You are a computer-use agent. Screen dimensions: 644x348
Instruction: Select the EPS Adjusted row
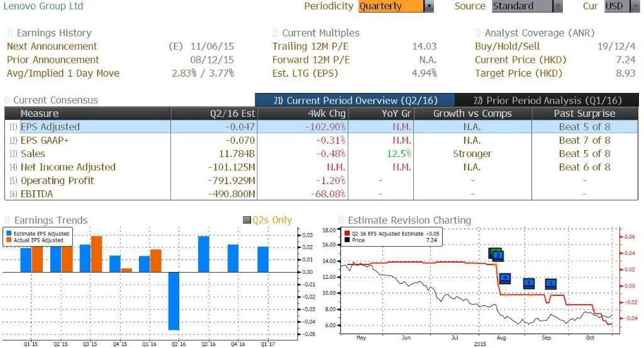321,127
